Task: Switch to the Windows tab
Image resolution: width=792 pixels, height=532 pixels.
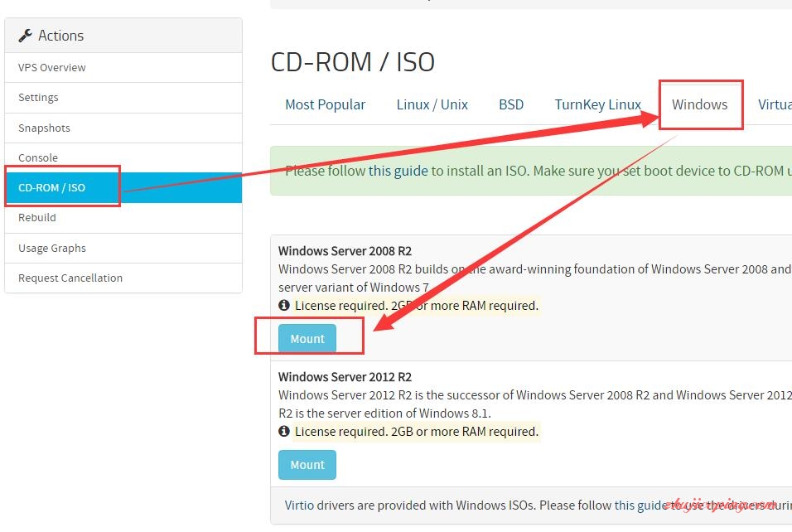Action: pyautogui.click(x=699, y=104)
